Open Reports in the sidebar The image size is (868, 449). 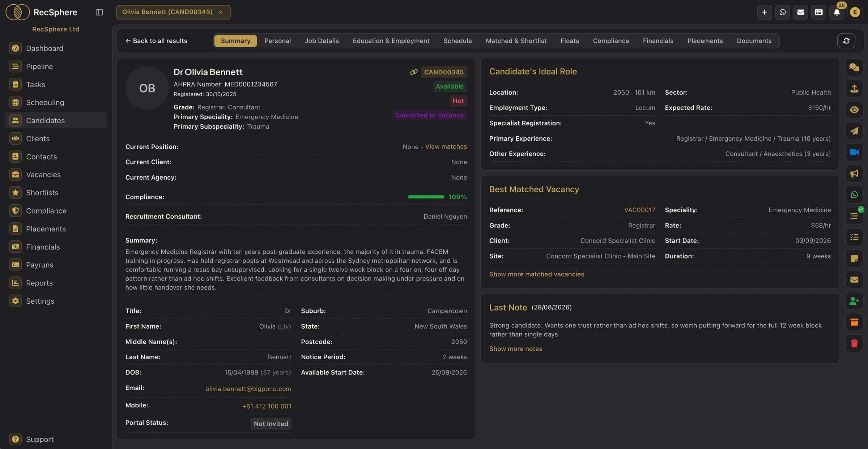click(x=55, y=283)
